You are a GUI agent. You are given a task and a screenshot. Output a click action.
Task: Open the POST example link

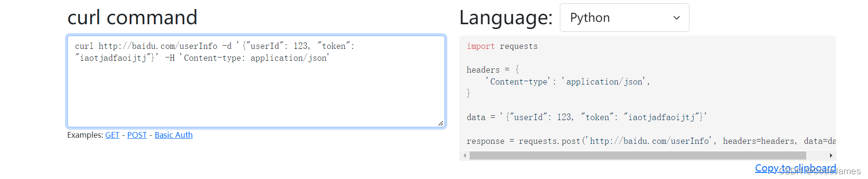[137, 135]
